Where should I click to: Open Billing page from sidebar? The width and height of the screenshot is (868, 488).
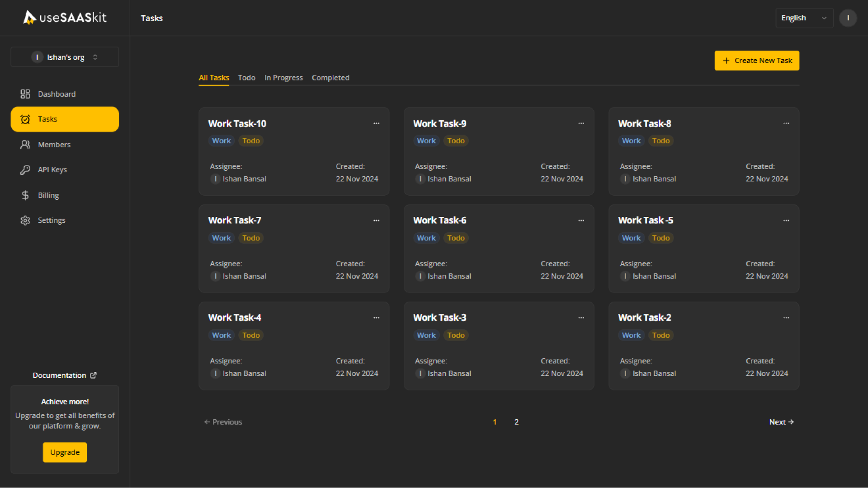65,195
